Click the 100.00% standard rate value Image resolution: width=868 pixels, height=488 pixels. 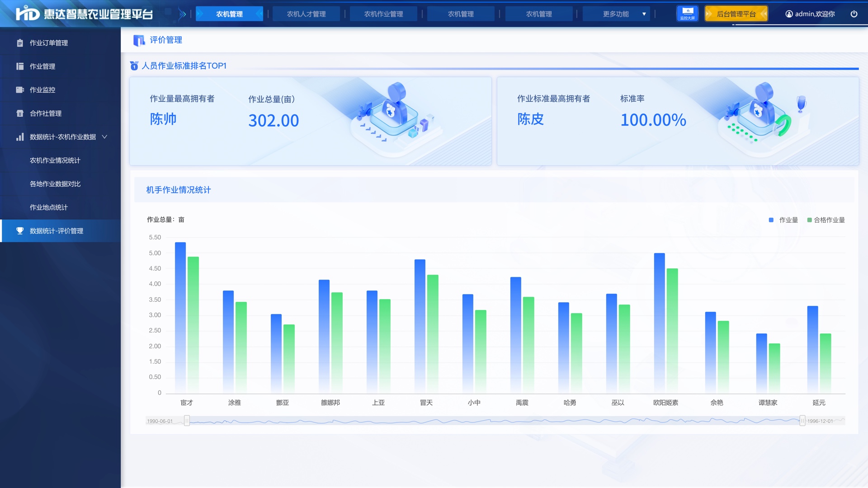tap(653, 120)
